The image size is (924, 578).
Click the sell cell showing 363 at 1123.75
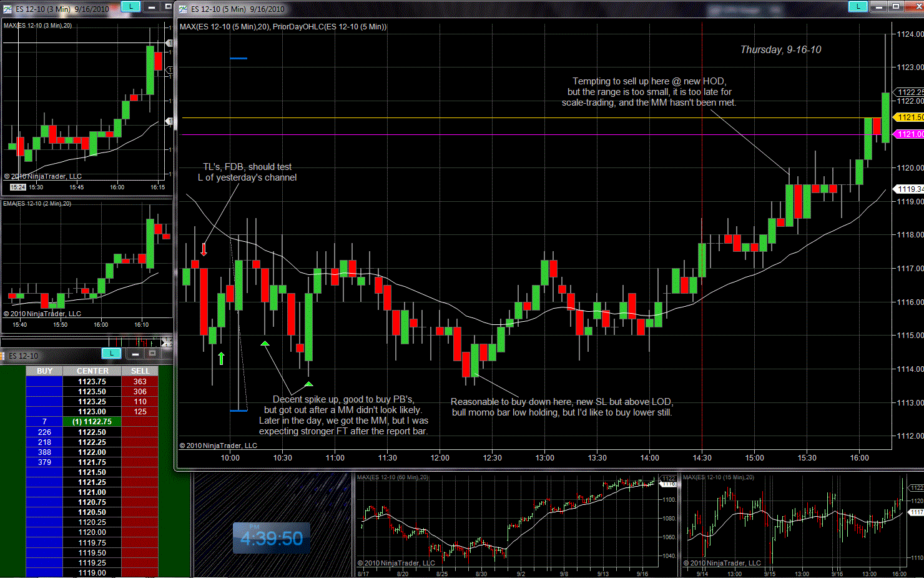140,381
